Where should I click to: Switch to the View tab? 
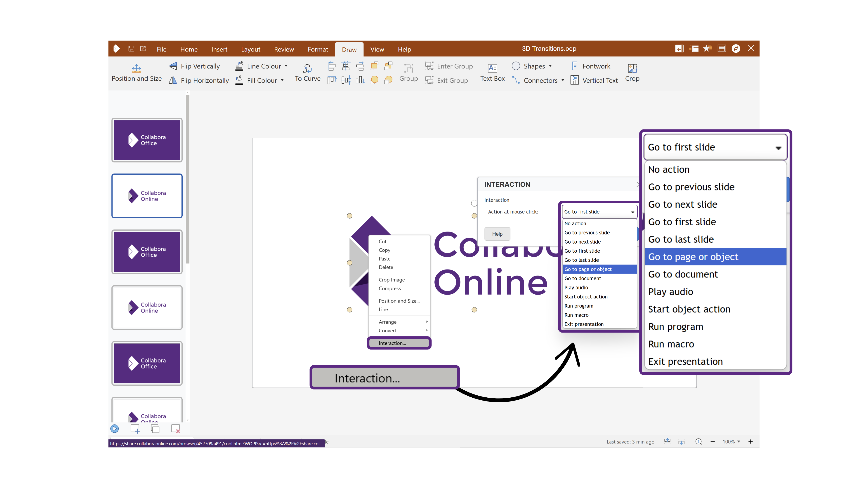pyautogui.click(x=377, y=49)
